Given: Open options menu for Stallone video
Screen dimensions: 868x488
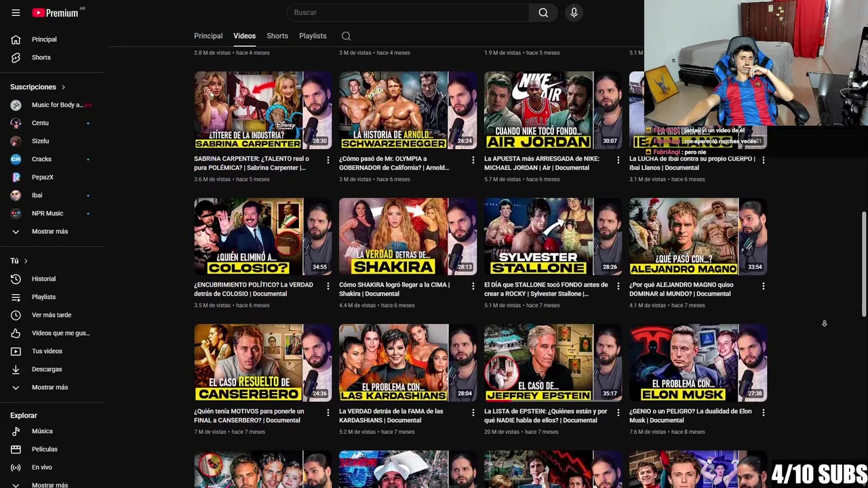Looking at the screenshot, I should tap(618, 286).
